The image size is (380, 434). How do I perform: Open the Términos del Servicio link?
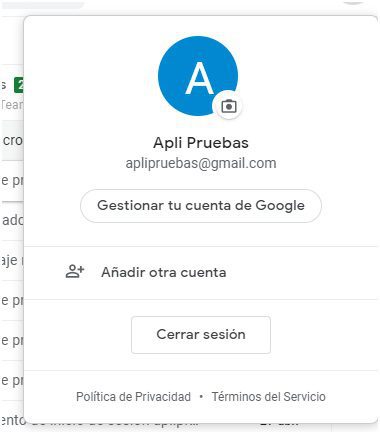point(269,397)
